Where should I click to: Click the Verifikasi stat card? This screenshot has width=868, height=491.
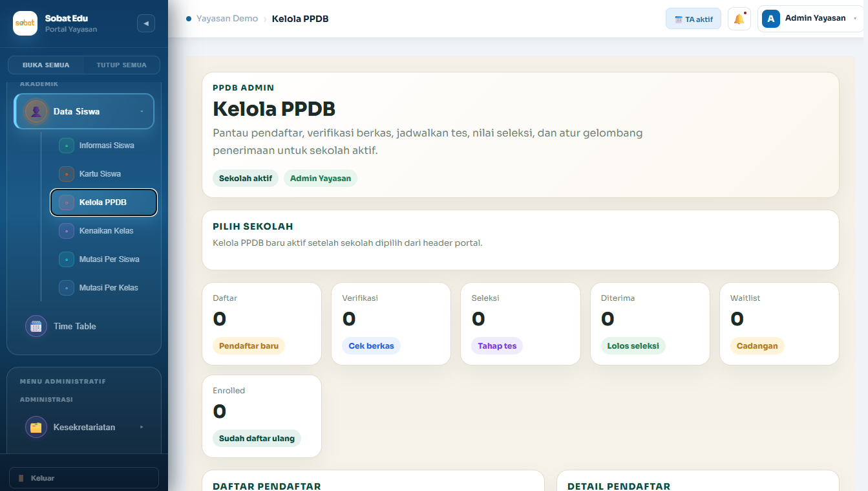click(391, 324)
